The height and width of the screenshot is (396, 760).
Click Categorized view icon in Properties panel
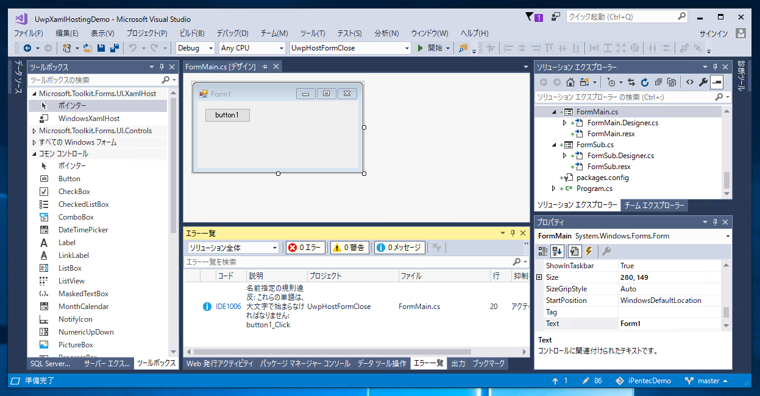click(543, 251)
